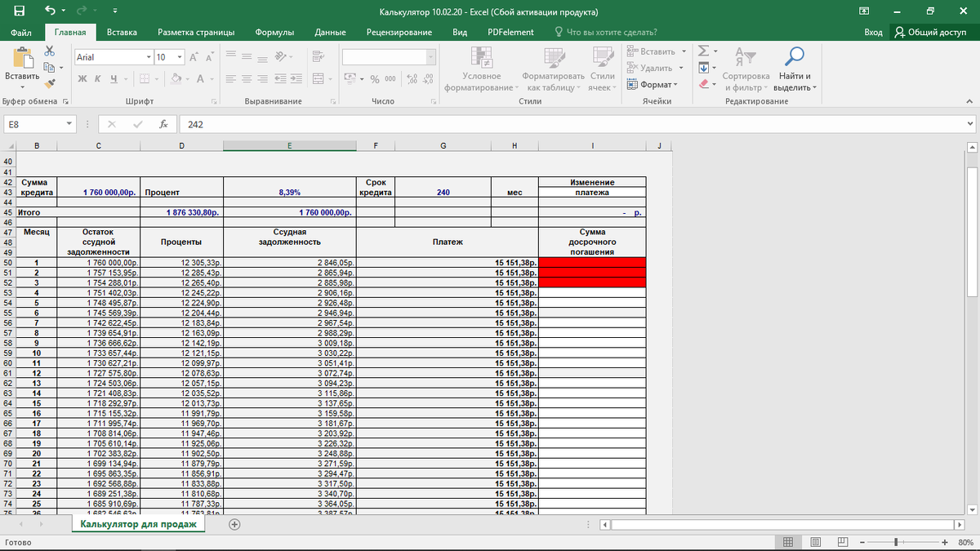The height and width of the screenshot is (551, 980).
Task: Toggle middle vertical alignment
Action: click(x=246, y=56)
